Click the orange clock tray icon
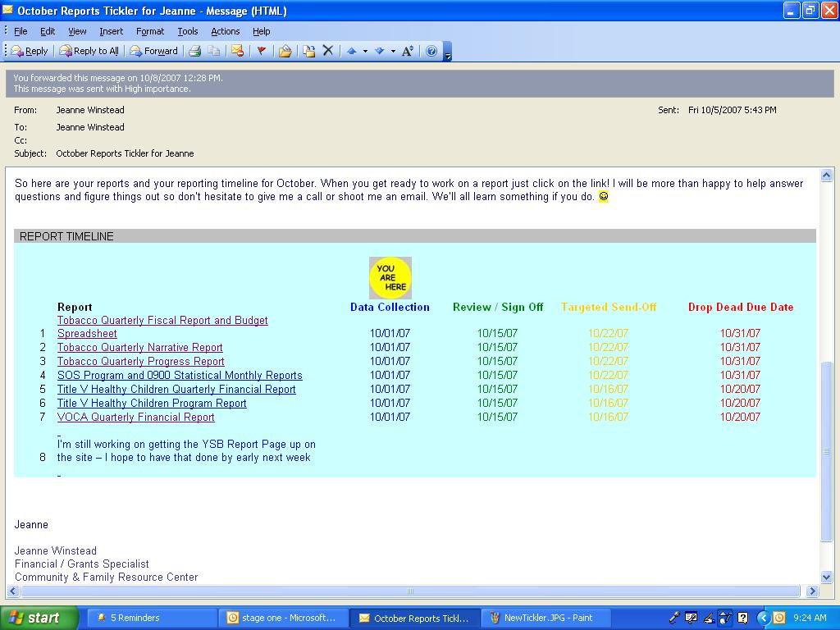Viewport: 840px width, 630px height. [x=779, y=618]
